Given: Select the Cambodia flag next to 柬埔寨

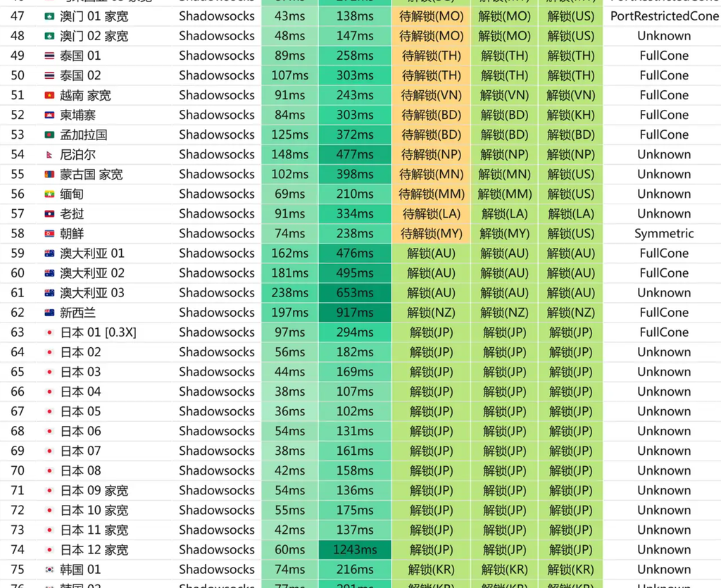Looking at the screenshot, I should 49,115.
